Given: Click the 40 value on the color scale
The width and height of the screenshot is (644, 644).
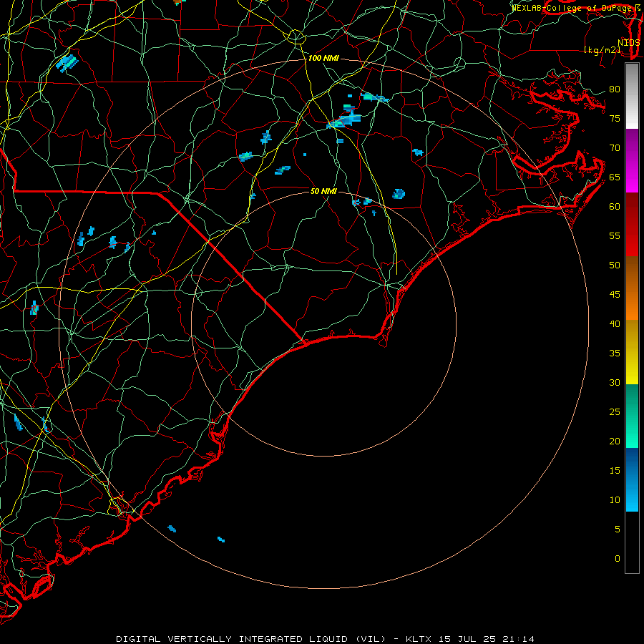Looking at the screenshot, I should (615, 323).
